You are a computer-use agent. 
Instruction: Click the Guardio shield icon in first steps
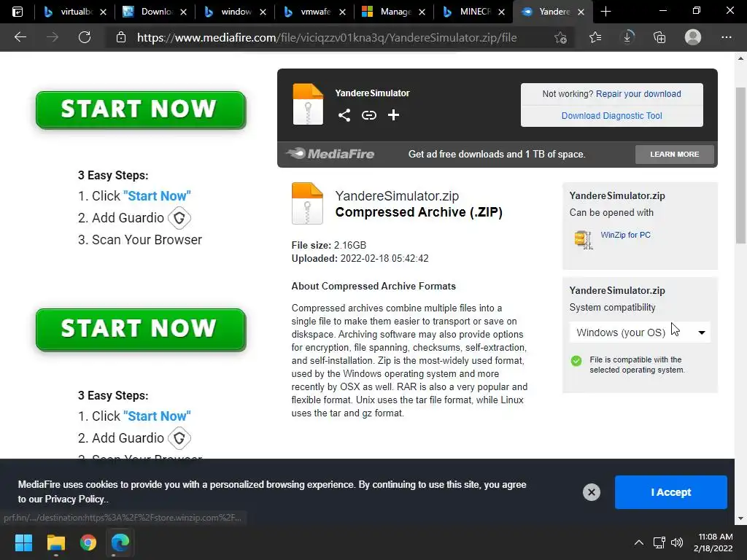pos(179,218)
